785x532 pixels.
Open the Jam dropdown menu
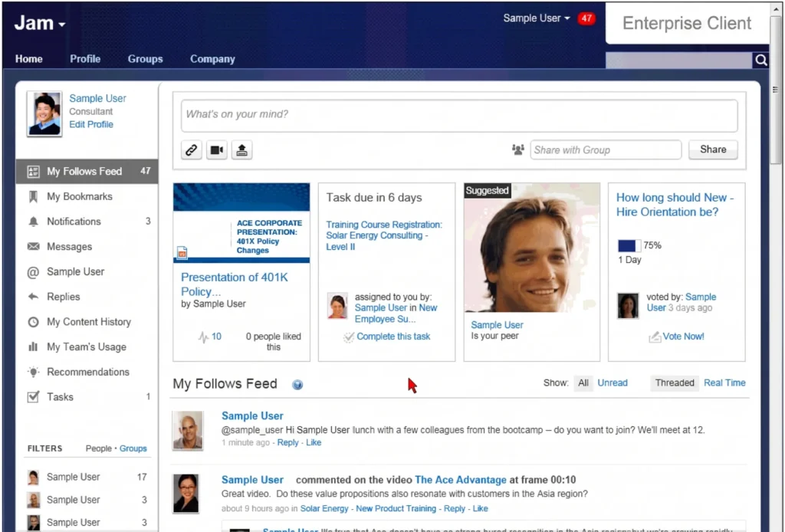pyautogui.click(x=40, y=23)
